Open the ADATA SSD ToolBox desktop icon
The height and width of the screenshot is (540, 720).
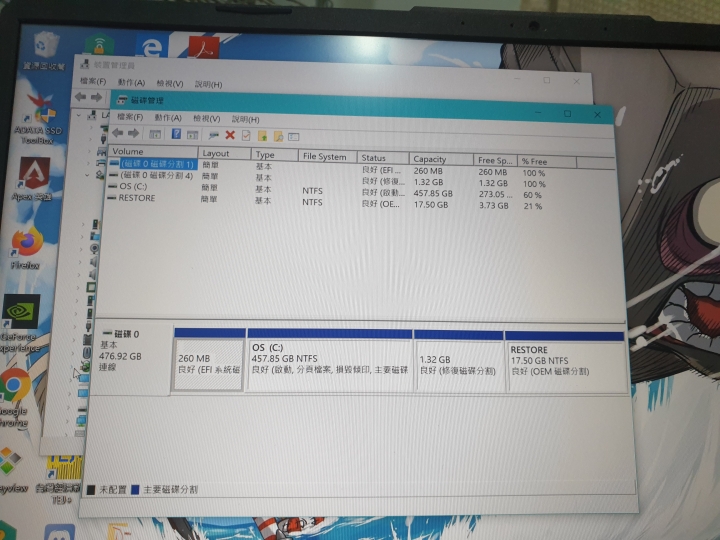(x=38, y=118)
